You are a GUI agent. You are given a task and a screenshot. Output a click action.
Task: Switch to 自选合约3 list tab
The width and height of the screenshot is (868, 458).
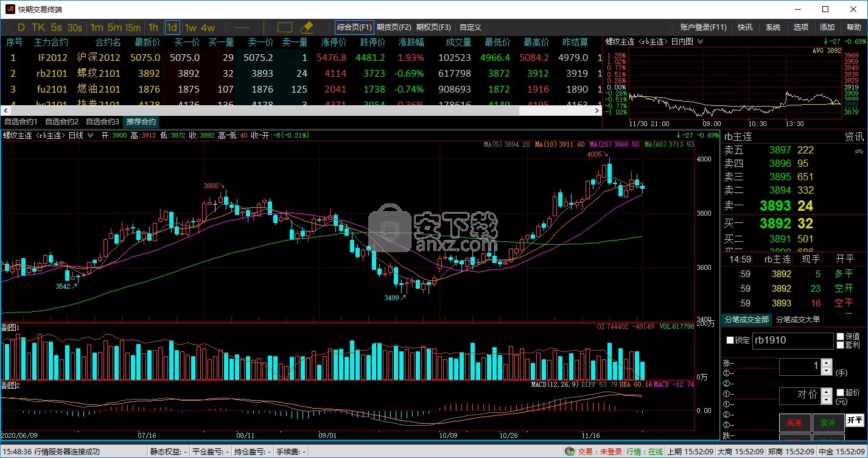tap(102, 122)
